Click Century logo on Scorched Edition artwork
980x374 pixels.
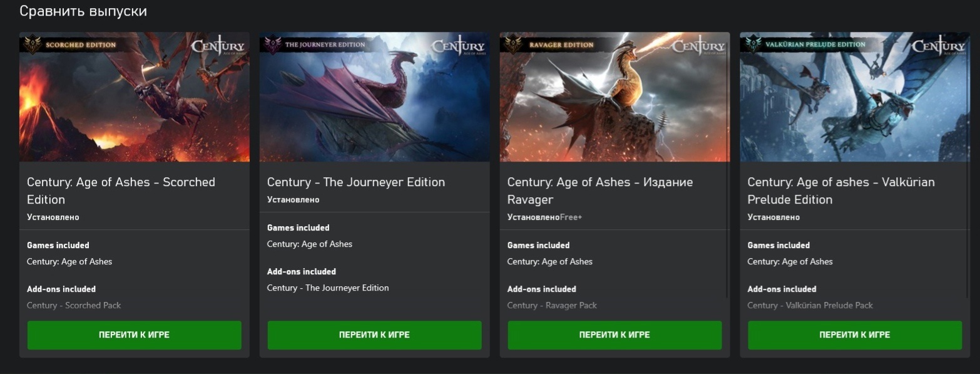[218, 48]
